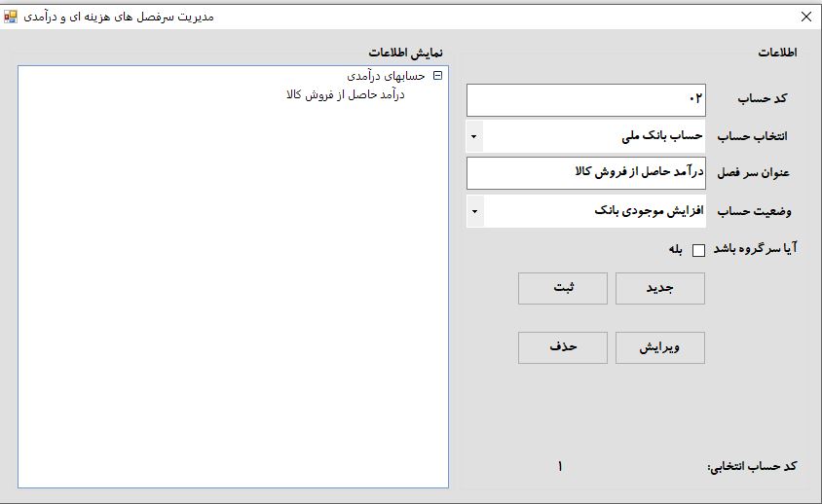Close the مدیریت سرفصل window

[x=806, y=17]
